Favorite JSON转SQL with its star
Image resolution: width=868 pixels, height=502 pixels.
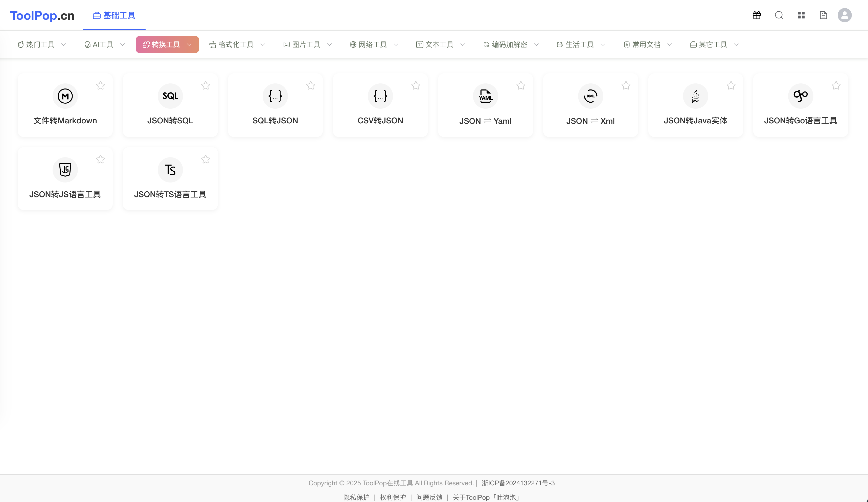(x=206, y=85)
